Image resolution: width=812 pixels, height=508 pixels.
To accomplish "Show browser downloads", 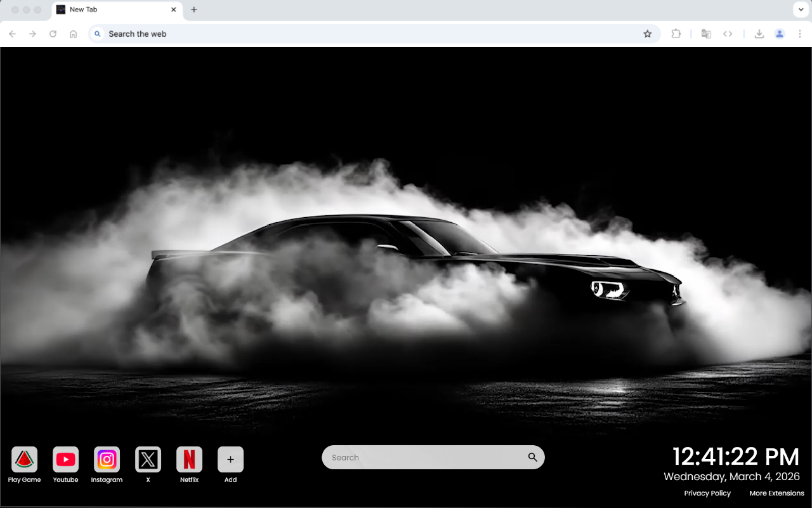I will [759, 34].
